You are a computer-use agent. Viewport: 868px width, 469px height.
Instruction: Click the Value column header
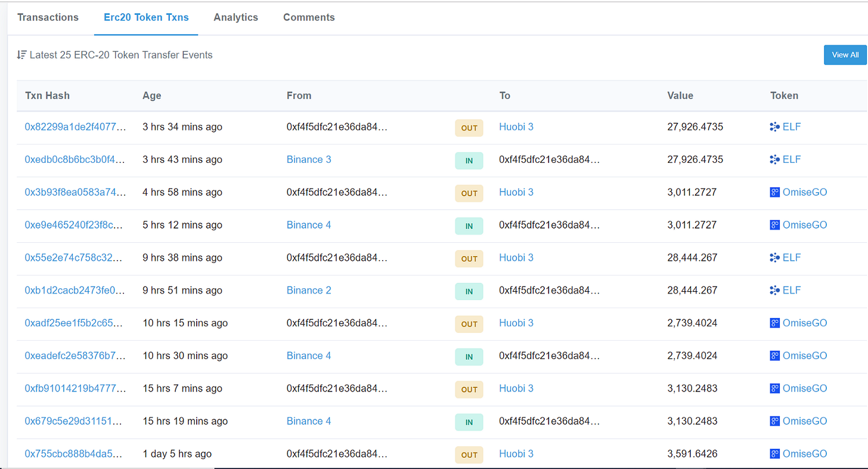coord(680,95)
